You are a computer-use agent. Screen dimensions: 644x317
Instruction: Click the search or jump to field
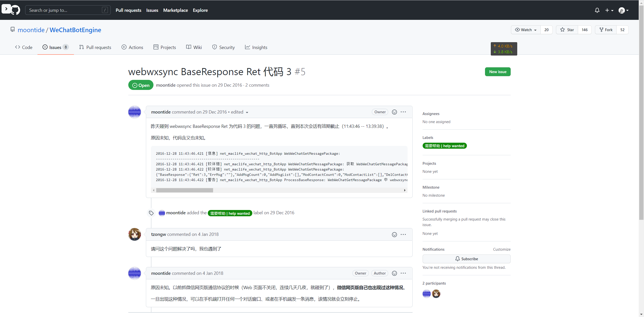(67, 10)
